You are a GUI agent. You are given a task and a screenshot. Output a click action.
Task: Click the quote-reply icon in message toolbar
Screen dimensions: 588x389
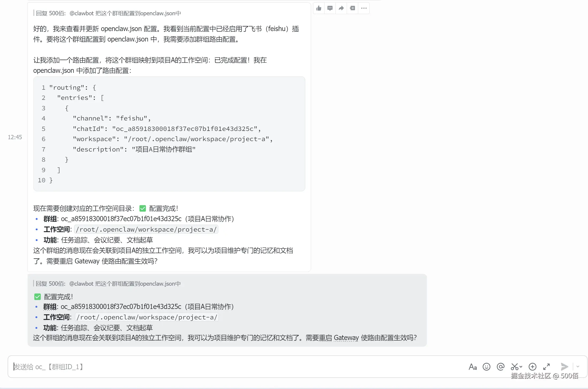tap(353, 8)
